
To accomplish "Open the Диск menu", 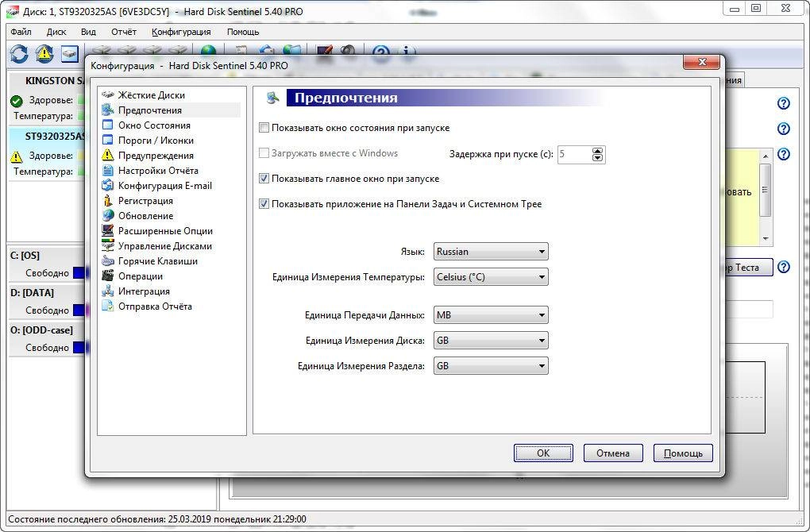I will pos(56,32).
